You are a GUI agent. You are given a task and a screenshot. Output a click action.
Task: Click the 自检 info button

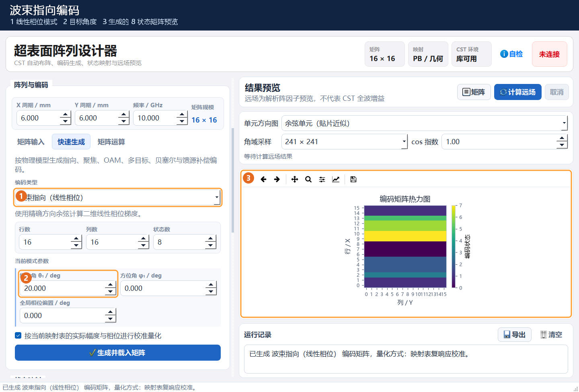[511, 54]
